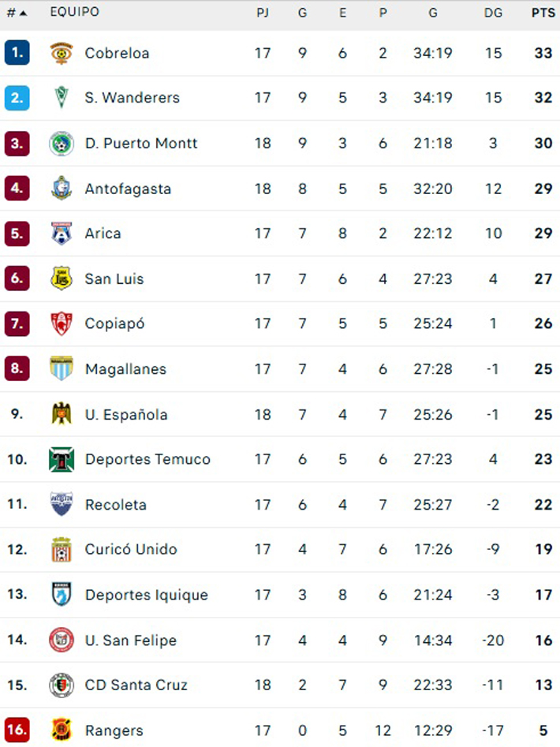
Task: Sort by the DG column header
Action: tap(493, 13)
